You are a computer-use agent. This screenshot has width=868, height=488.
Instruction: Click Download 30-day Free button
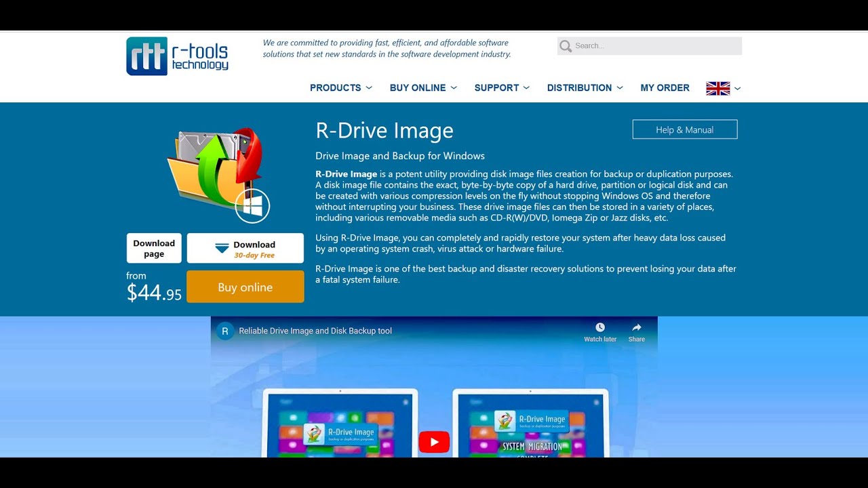pyautogui.click(x=245, y=248)
